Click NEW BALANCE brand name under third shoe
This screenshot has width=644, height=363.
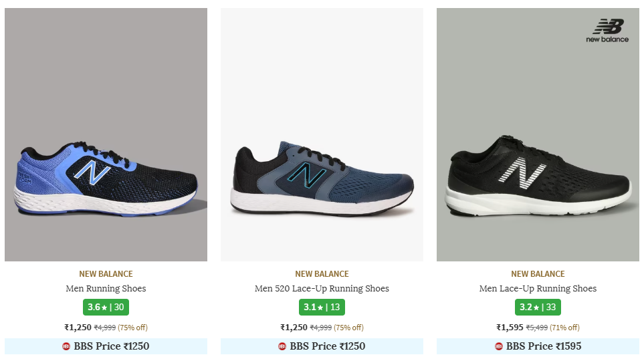538,273
